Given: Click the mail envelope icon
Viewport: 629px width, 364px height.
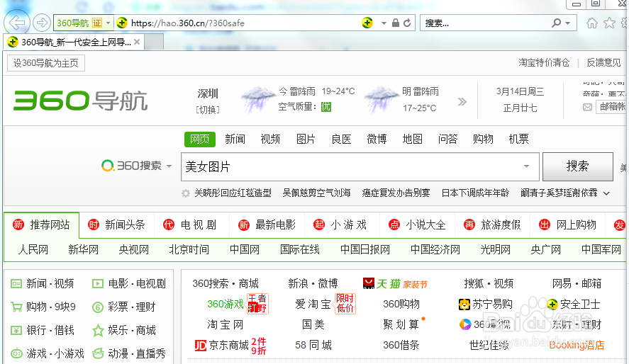Looking at the screenshot, I should point(587,107).
